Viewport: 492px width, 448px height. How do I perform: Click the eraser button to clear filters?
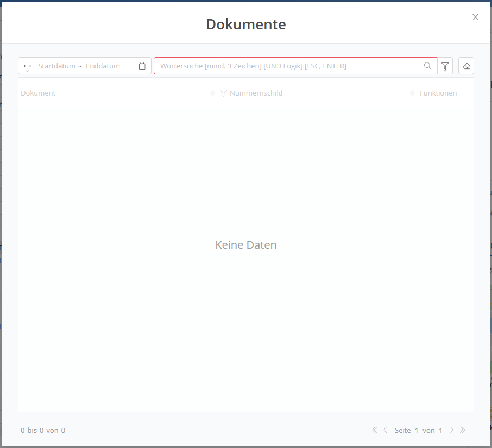point(466,66)
